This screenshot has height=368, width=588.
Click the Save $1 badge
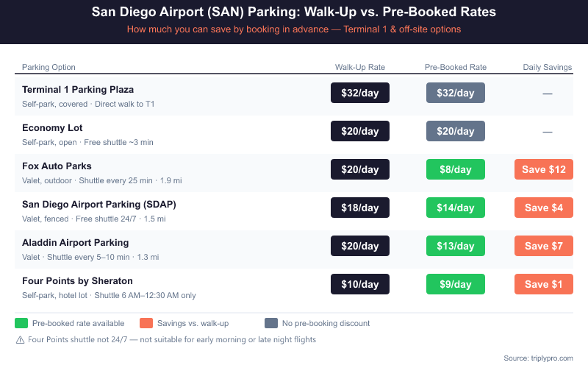pyautogui.click(x=544, y=284)
